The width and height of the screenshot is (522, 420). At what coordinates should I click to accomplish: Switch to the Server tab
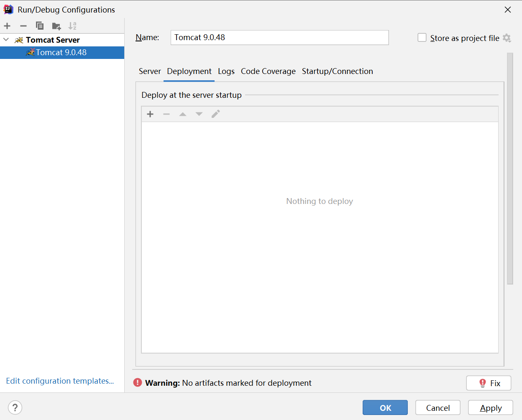150,71
